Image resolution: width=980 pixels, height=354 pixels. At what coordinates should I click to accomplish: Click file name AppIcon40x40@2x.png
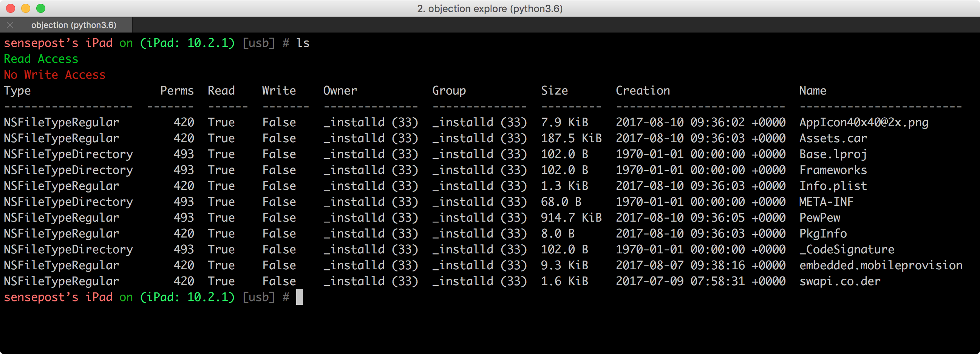click(864, 123)
